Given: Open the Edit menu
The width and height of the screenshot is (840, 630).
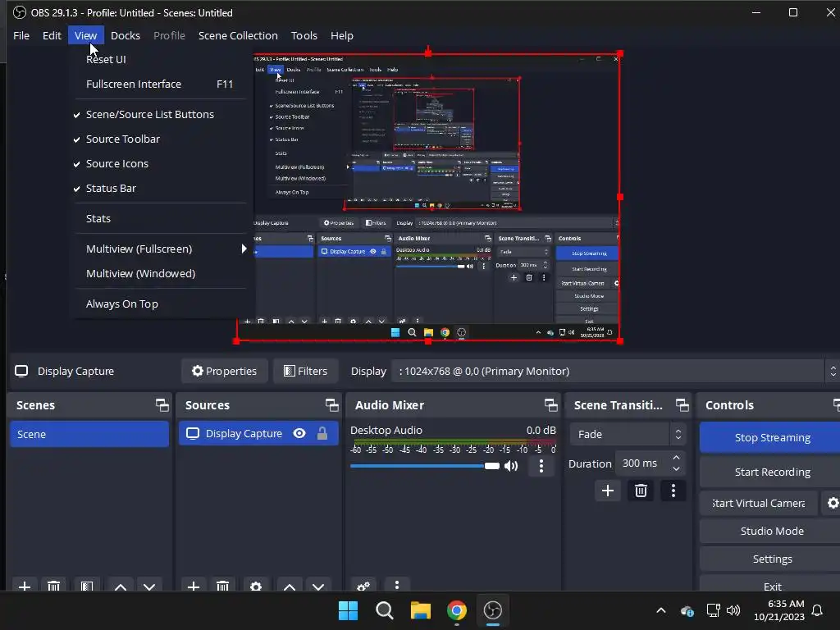Looking at the screenshot, I should 52,35.
